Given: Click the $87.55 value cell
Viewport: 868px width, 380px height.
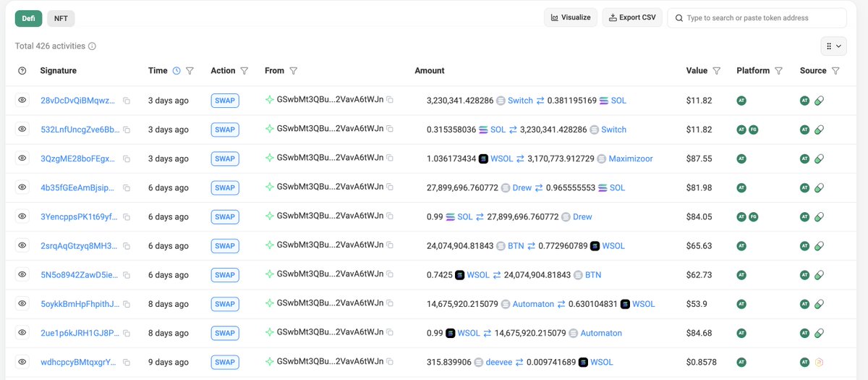Looking at the screenshot, I should [699, 159].
